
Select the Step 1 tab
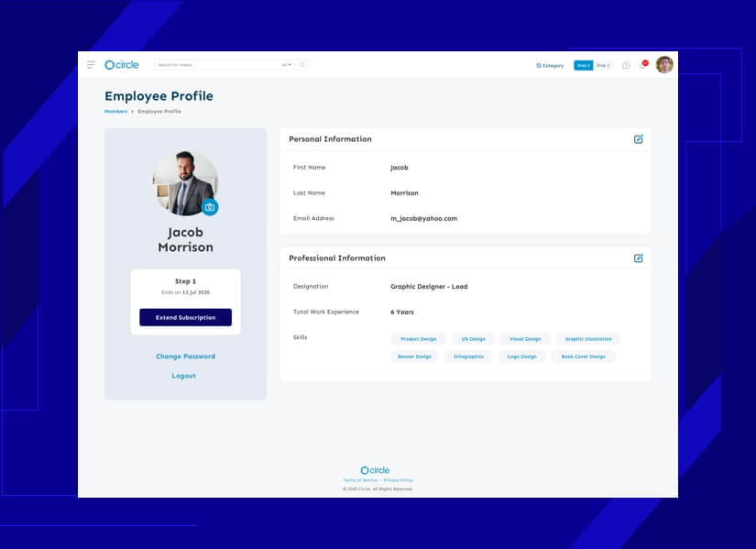coord(584,65)
